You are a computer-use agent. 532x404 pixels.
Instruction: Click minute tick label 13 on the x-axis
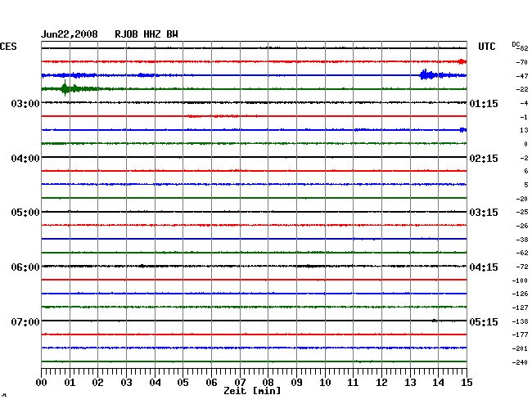pyautogui.click(x=410, y=383)
